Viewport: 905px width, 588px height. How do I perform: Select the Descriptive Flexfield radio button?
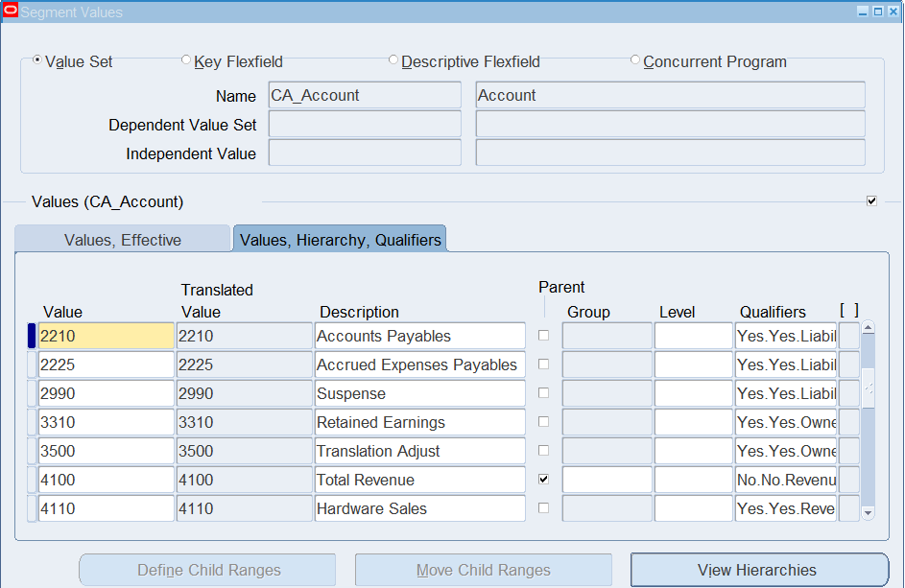tap(393, 60)
